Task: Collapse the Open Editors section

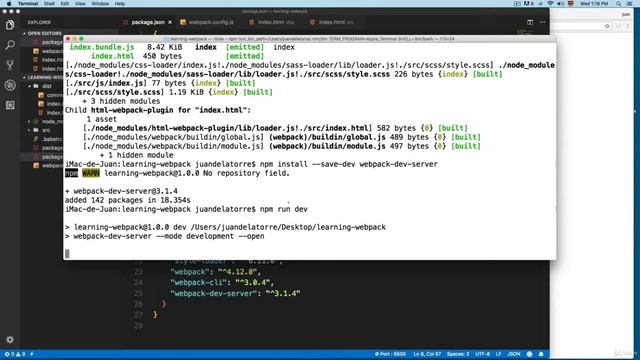Action: [44, 33]
